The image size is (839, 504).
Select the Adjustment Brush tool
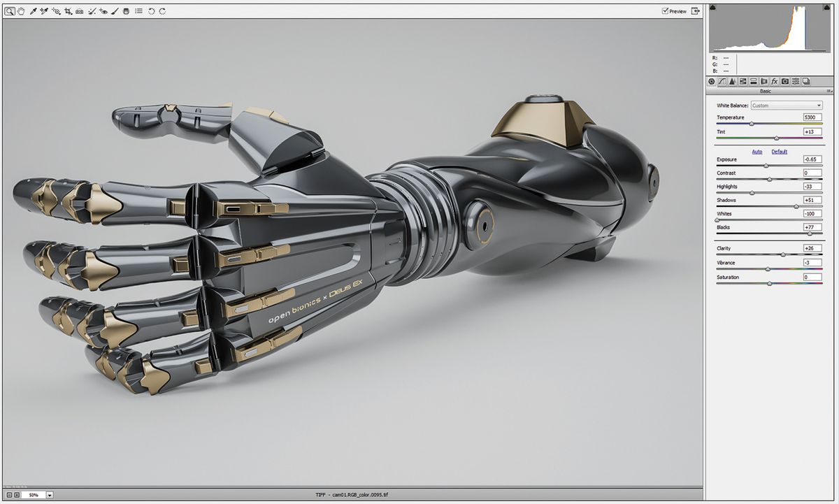point(115,10)
